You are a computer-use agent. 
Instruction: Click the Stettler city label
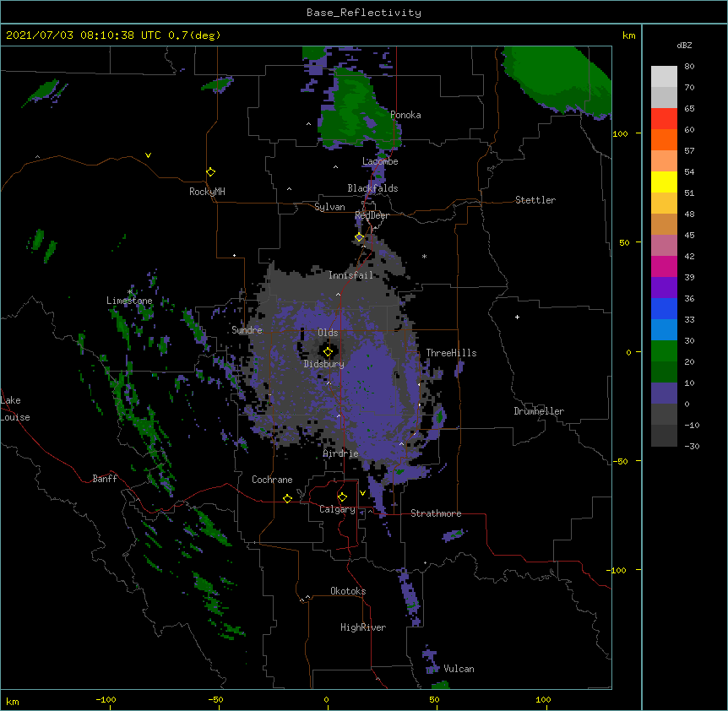tap(535, 200)
